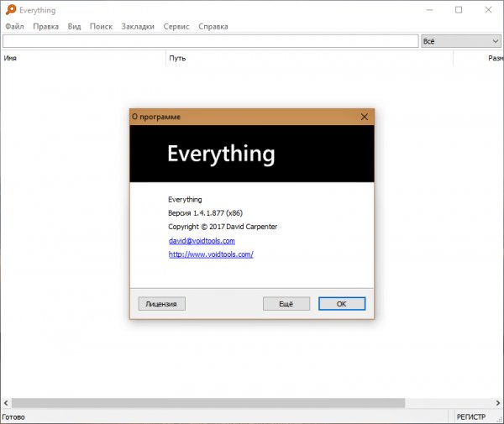Click the Ещё button
The image size is (504, 424).
pyautogui.click(x=286, y=304)
